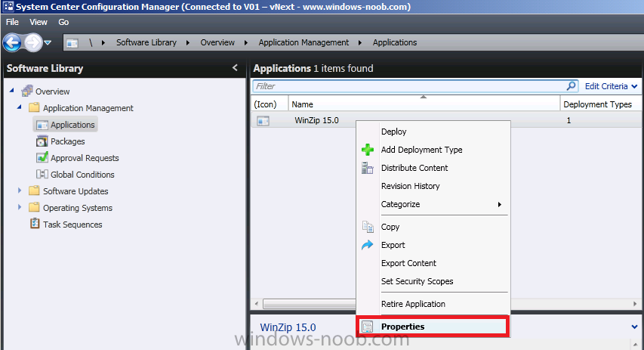This screenshot has width=644, height=350.
Task: Select Global Conditions in the tree
Action: (x=82, y=175)
